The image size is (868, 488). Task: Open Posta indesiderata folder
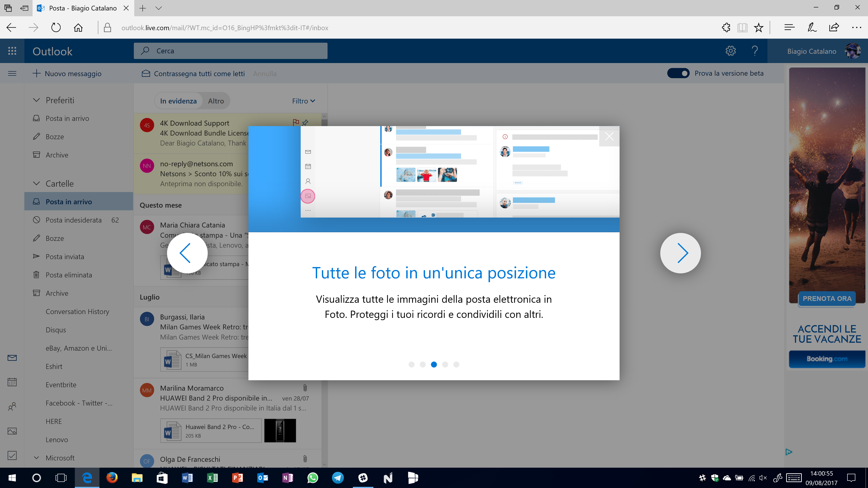(x=79, y=220)
